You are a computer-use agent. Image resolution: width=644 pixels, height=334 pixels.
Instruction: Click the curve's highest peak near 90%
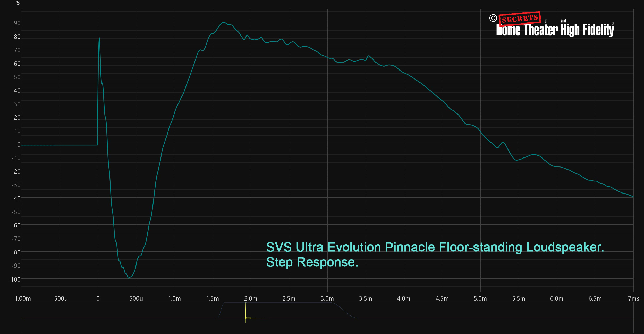(223, 22)
